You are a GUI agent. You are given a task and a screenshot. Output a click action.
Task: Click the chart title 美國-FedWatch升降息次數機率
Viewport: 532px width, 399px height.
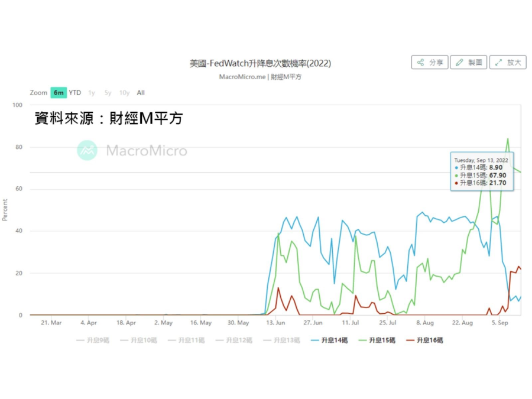260,63
